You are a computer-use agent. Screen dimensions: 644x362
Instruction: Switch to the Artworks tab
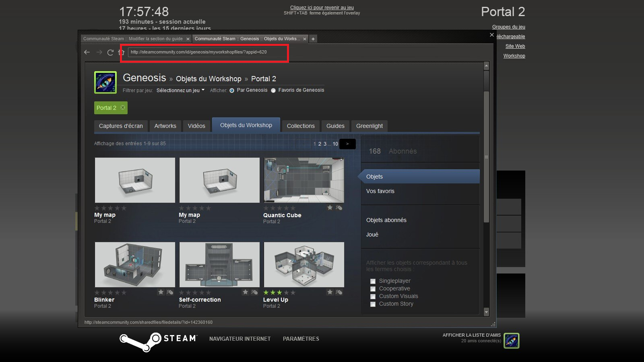pos(165,126)
